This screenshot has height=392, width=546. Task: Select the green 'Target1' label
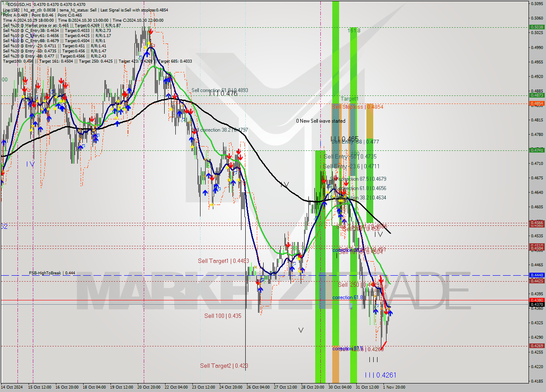(349, 98)
